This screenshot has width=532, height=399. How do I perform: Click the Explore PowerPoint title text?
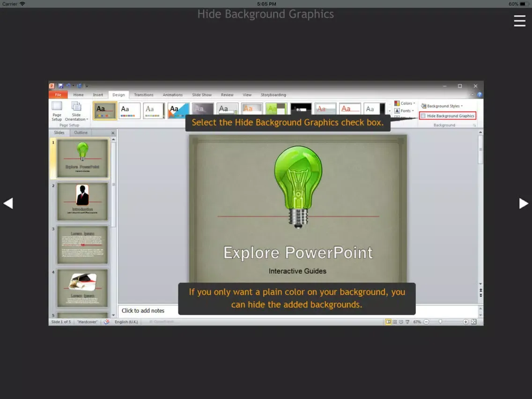click(x=298, y=253)
